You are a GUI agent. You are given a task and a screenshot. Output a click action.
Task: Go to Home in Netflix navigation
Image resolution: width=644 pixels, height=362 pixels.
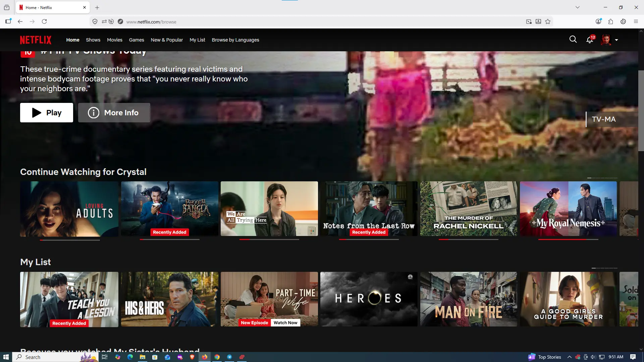pos(73,40)
